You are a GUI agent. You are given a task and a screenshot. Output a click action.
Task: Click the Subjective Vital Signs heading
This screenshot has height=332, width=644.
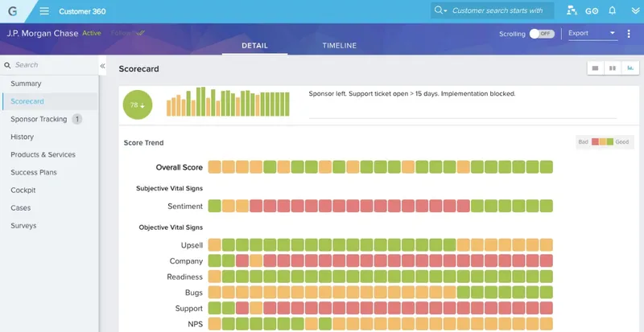[x=169, y=188]
